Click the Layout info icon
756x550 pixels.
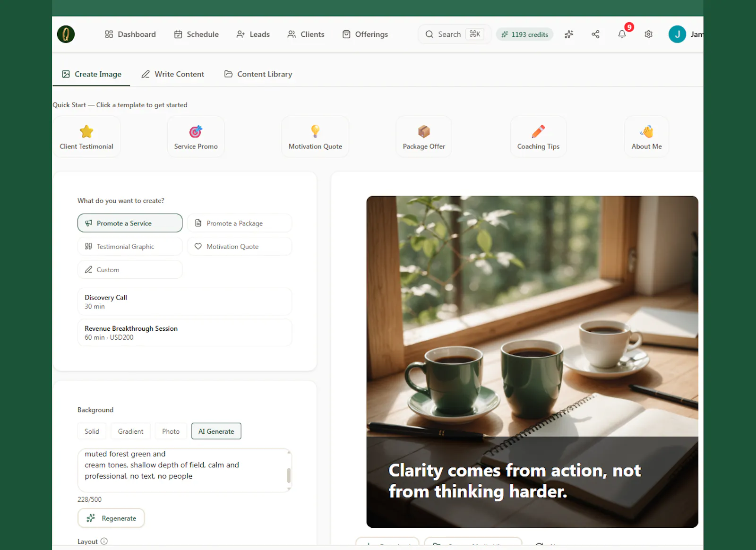click(104, 541)
